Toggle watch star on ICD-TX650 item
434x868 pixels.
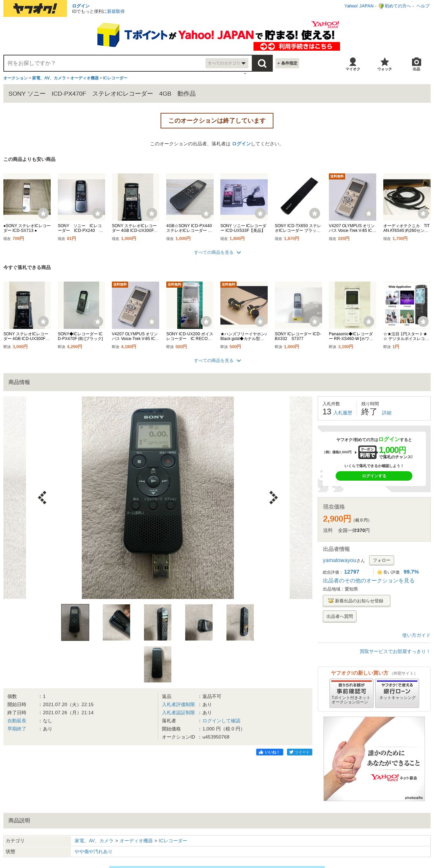315,213
